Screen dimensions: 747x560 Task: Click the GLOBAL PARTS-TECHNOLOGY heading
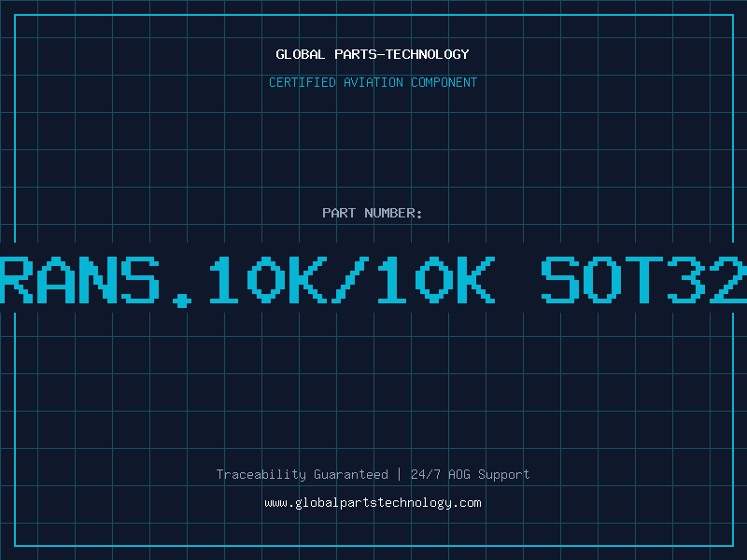pyautogui.click(x=373, y=54)
